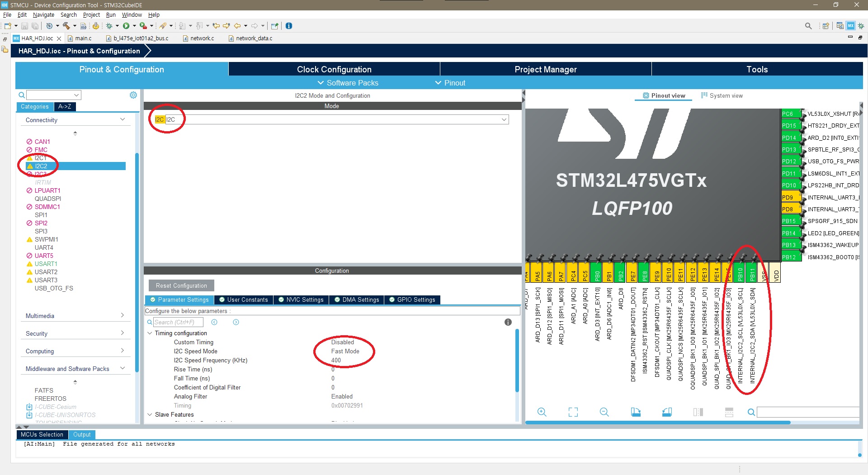The image size is (868, 475).
Task: Open the Project menu
Action: pos(91,15)
